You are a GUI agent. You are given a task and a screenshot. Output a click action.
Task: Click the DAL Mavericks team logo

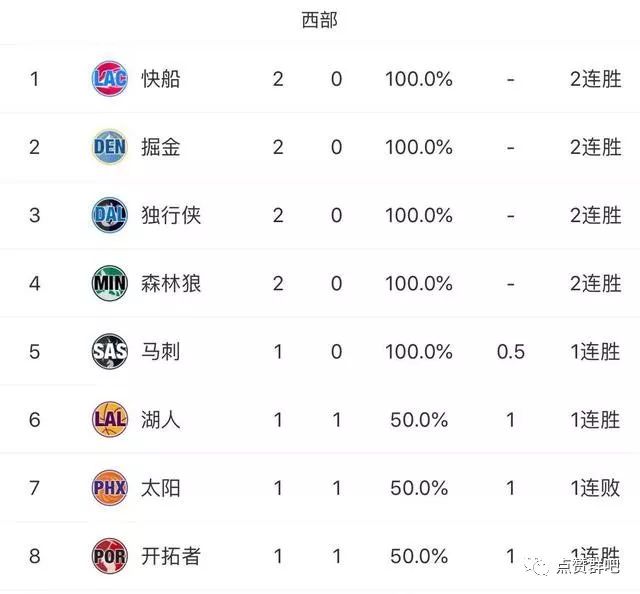pyautogui.click(x=110, y=215)
